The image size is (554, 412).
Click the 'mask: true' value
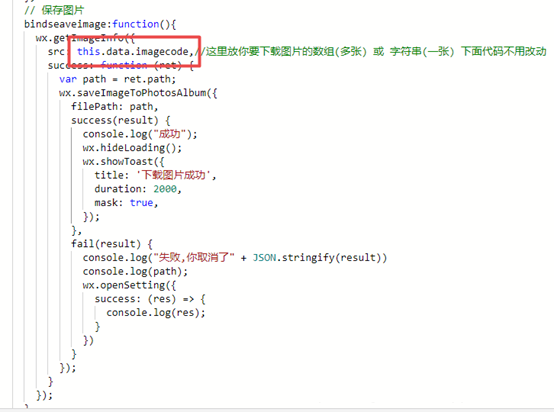[141, 203]
